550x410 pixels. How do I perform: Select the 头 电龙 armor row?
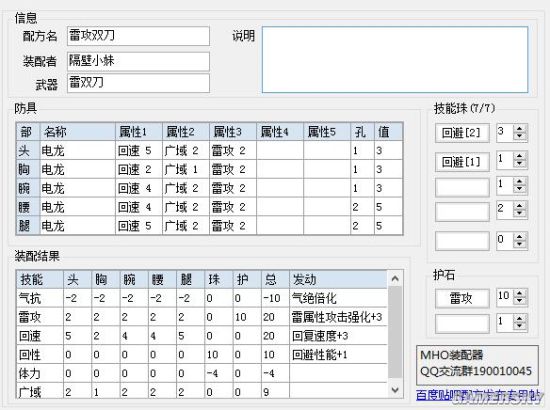(209, 151)
